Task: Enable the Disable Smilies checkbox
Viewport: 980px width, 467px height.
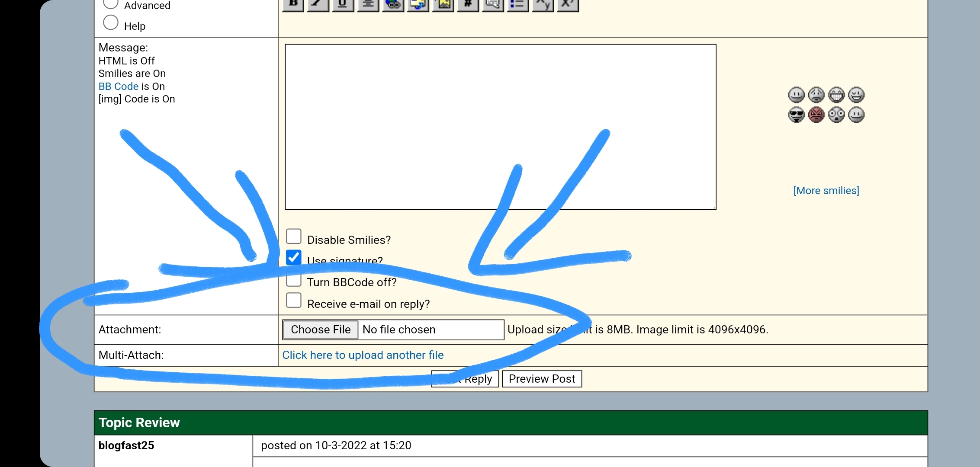Action: 294,237
